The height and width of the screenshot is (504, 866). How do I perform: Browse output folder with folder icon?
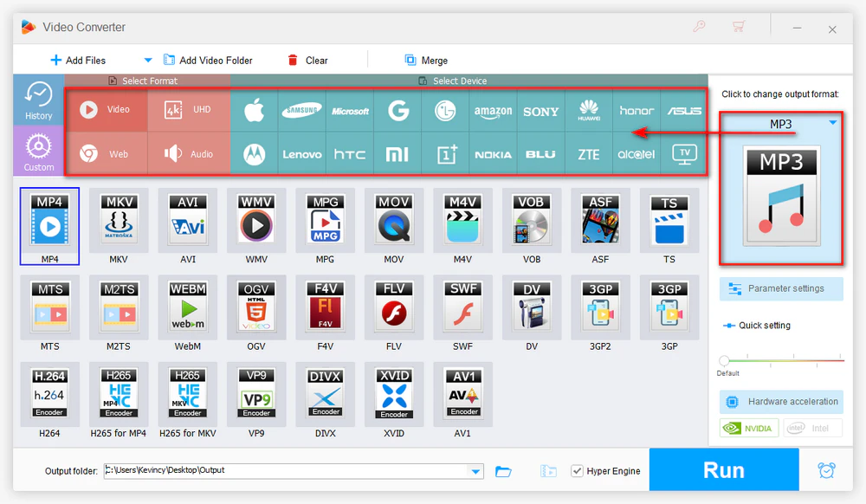click(x=503, y=471)
